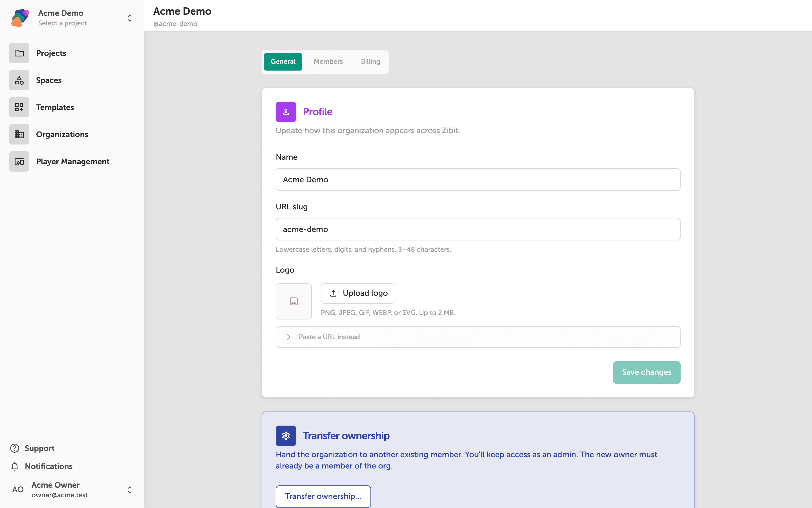
Task: Click the Notifications bell icon
Action: [x=15, y=466]
